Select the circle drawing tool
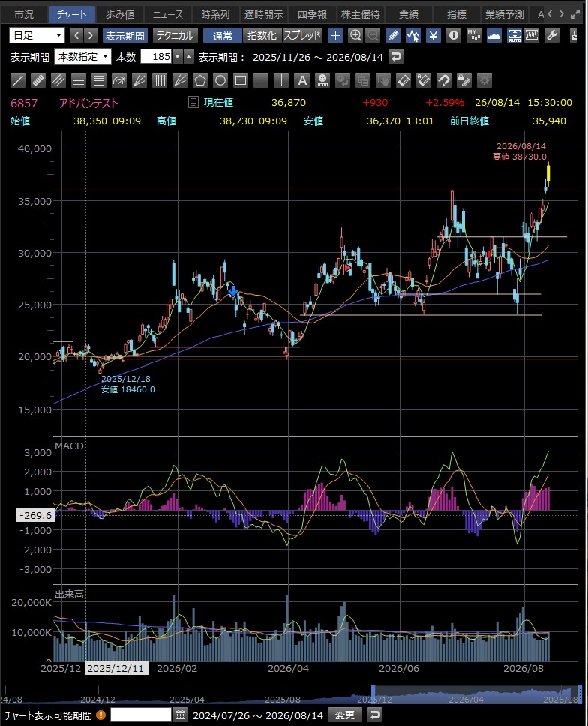The height and width of the screenshot is (726, 588). [220, 80]
